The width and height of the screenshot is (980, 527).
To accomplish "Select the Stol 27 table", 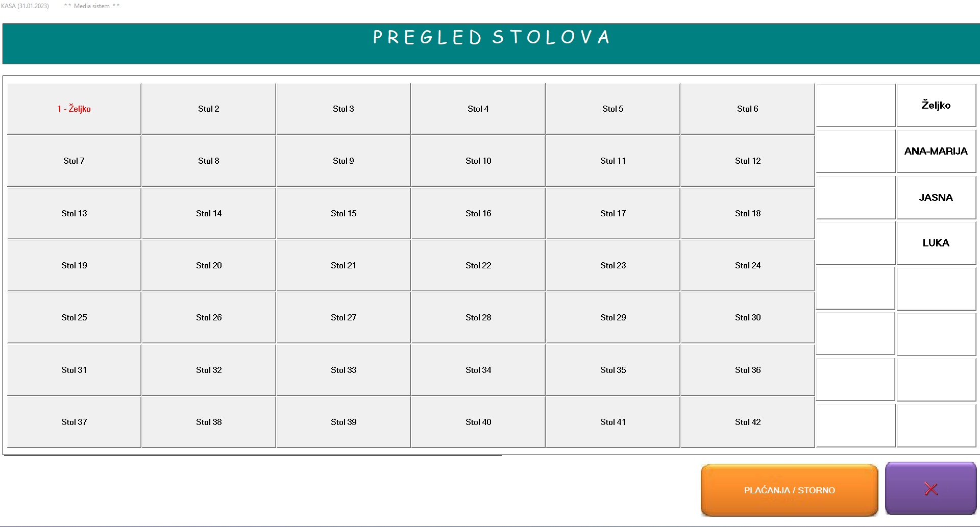I will point(344,317).
